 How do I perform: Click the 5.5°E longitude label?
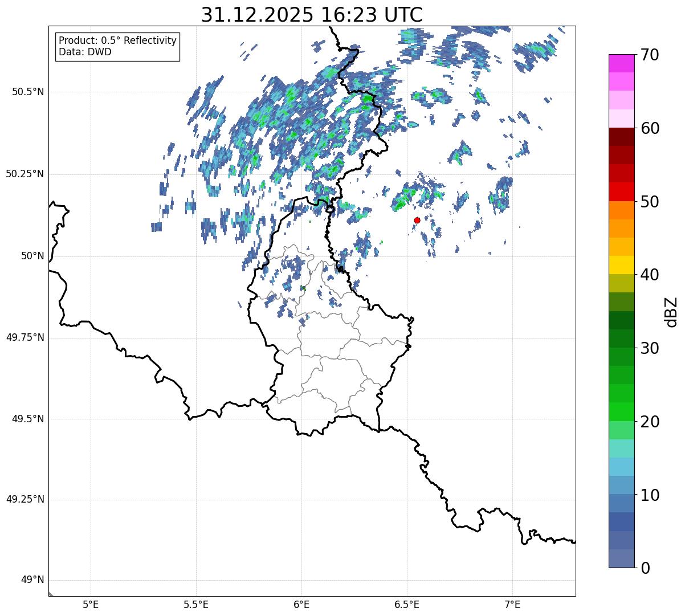196,604
